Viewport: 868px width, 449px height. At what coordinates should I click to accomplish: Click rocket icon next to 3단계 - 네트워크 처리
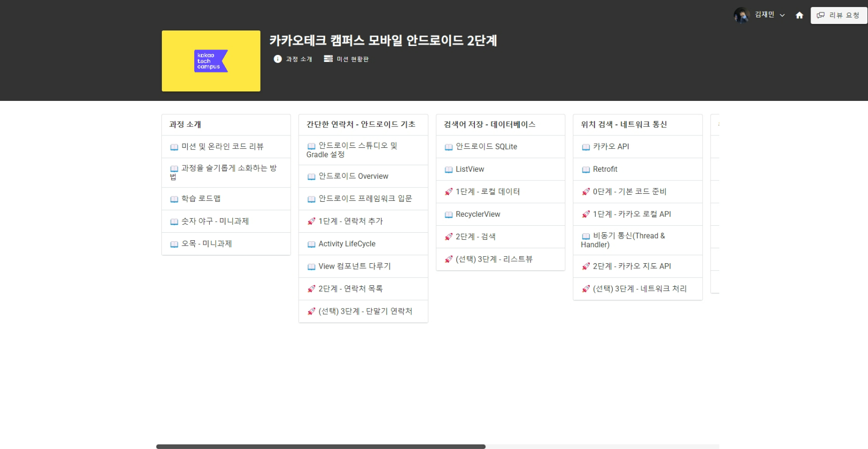586,289
